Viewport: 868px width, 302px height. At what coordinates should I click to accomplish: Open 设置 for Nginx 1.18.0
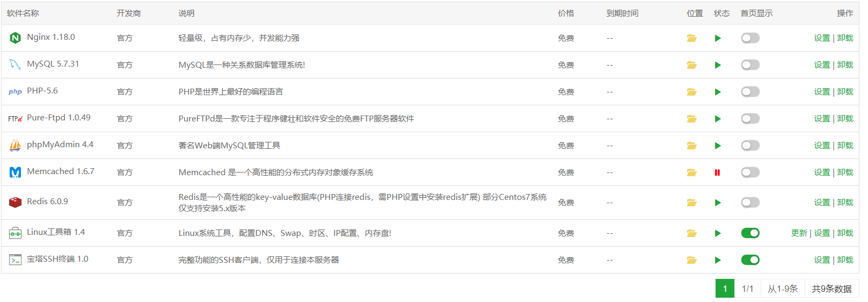822,38
